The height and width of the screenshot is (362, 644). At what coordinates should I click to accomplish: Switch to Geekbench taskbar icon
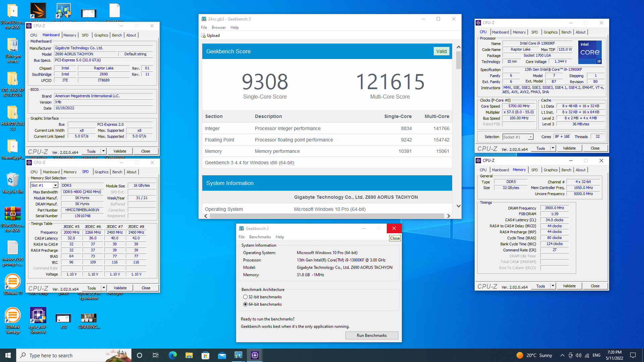[238, 355]
